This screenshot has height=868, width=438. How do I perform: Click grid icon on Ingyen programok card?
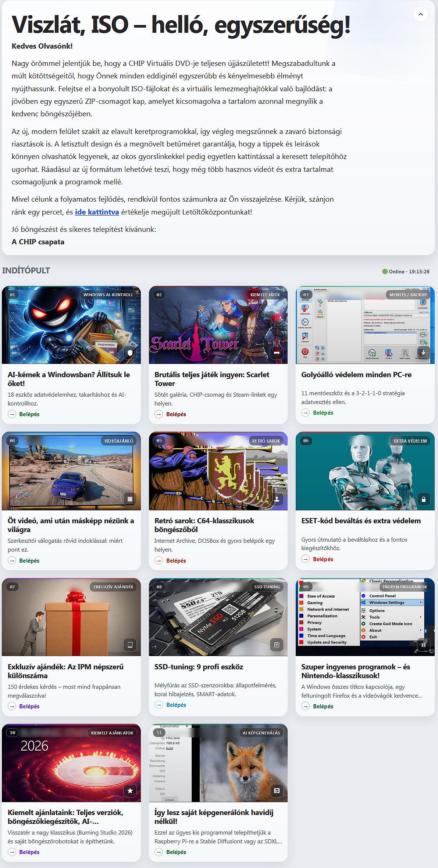point(423,645)
